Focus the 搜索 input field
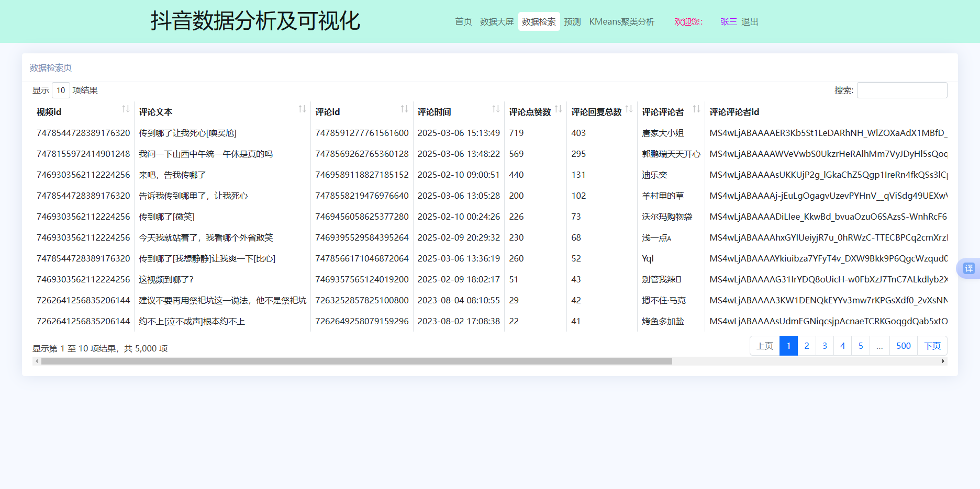The height and width of the screenshot is (489, 980). click(902, 90)
